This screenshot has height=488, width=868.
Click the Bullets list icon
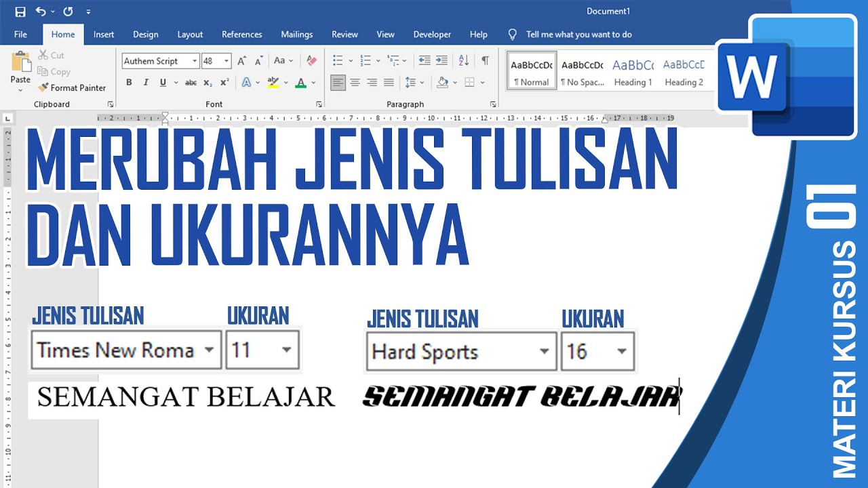pos(338,61)
